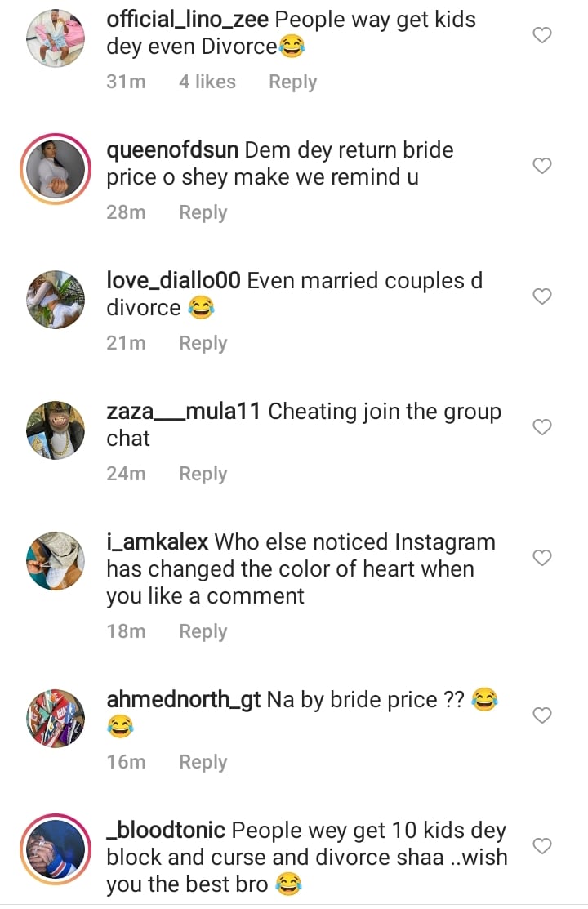This screenshot has height=909, width=588.
Task: Heart the zaza___mula11 comment
Action: (542, 427)
